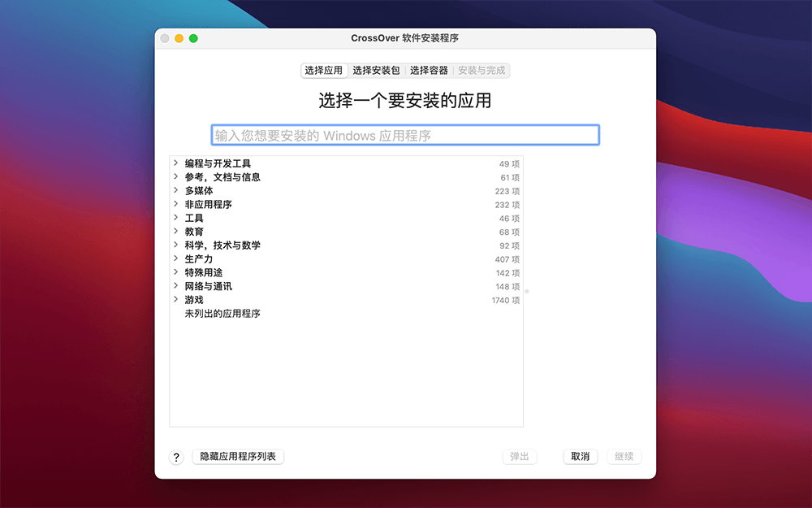Select the 生产力 category label
812x508 pixels.
coord(199,258)
